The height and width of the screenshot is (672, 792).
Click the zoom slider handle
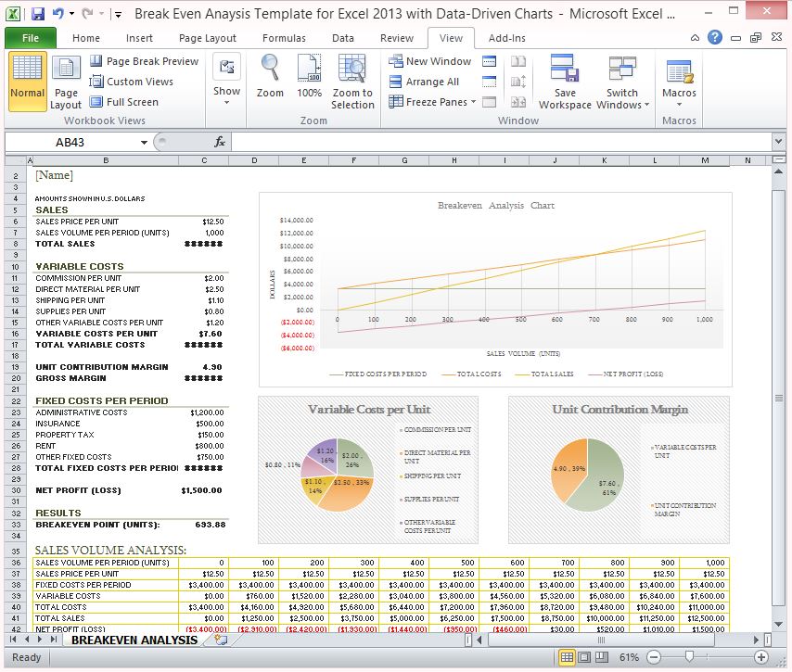point(689,657)
